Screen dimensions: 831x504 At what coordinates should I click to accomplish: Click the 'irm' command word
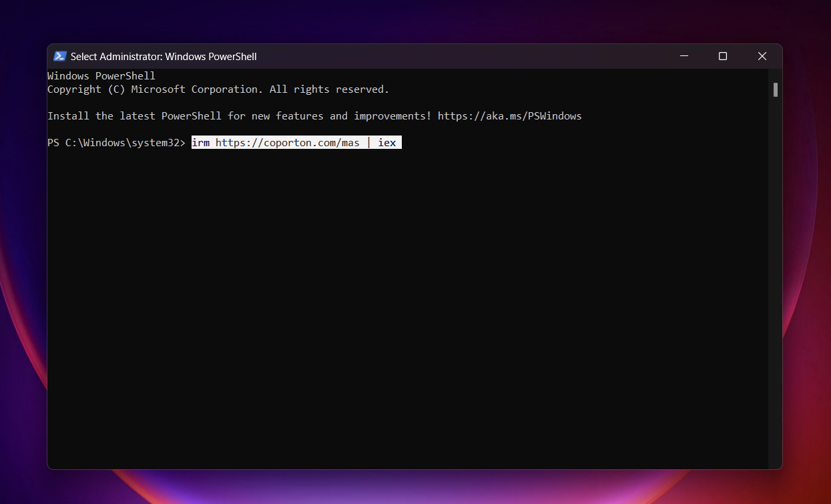[200, 143]
